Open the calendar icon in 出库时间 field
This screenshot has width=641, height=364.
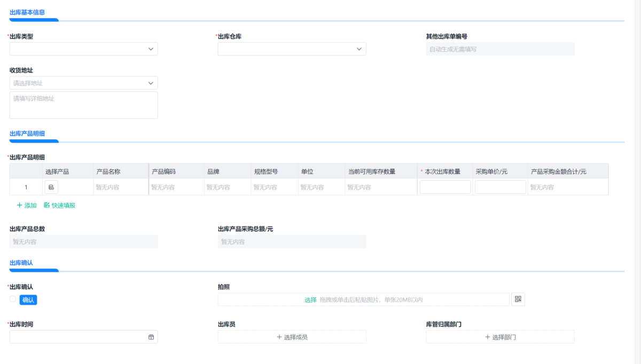(x=151, y=337)
